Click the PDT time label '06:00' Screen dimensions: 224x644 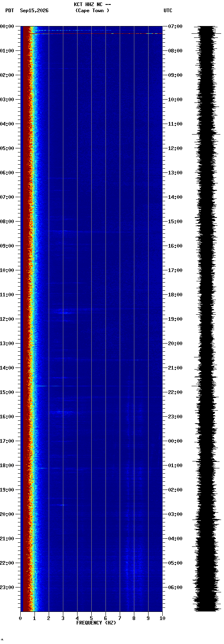click(x=6, y=173)
